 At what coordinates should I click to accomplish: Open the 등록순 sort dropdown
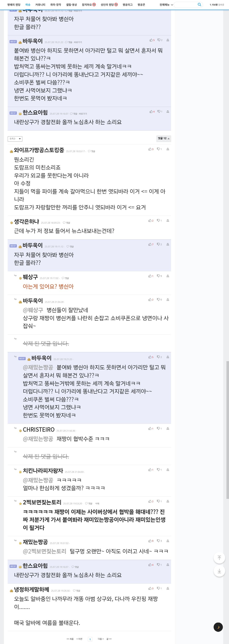[15, 139]
